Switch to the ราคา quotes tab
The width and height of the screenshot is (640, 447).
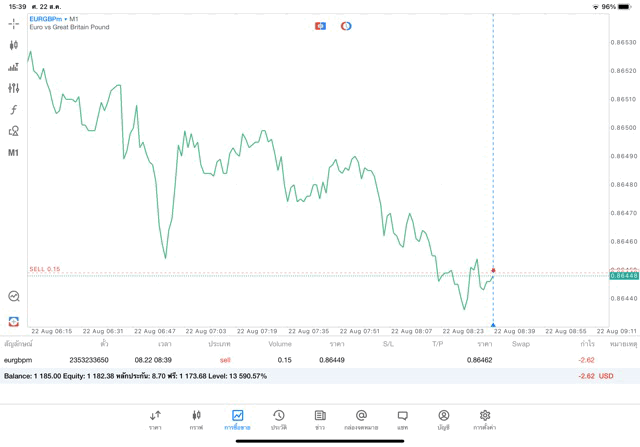pos(155,419)
